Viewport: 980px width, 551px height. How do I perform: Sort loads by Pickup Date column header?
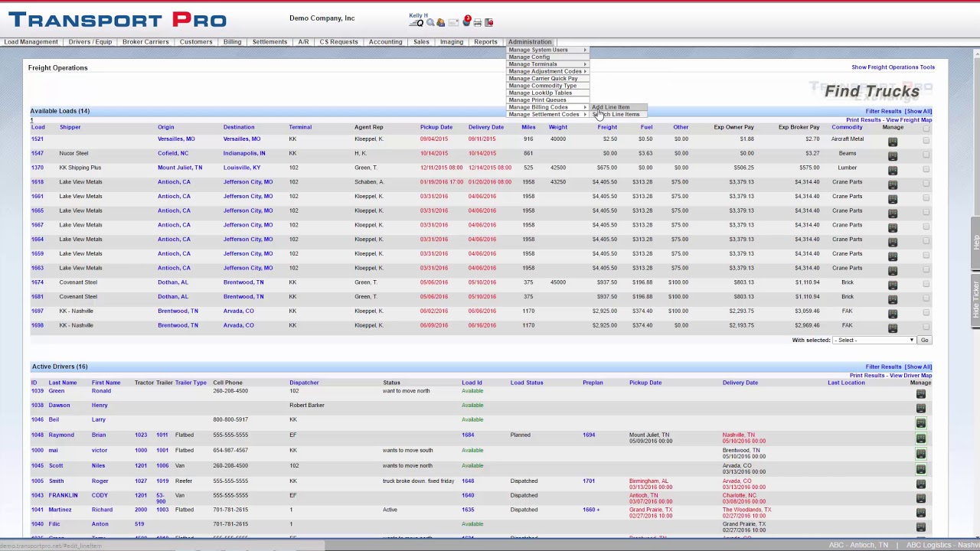436,127
